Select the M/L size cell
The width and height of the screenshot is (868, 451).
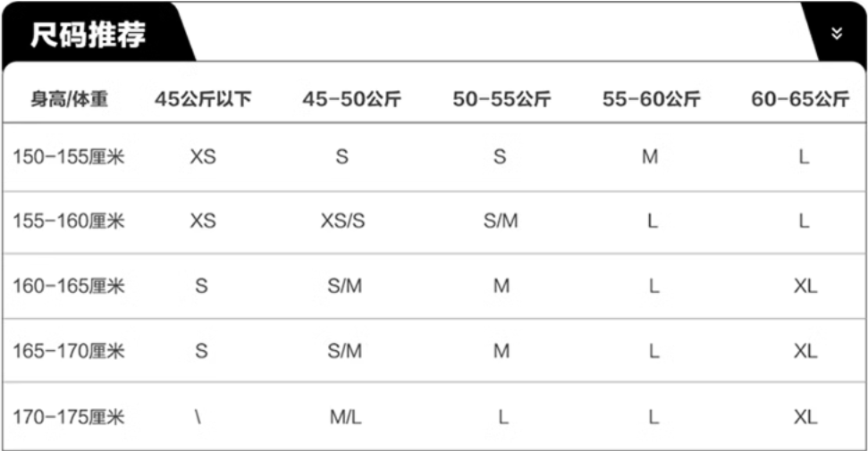(x=344, y=416)
